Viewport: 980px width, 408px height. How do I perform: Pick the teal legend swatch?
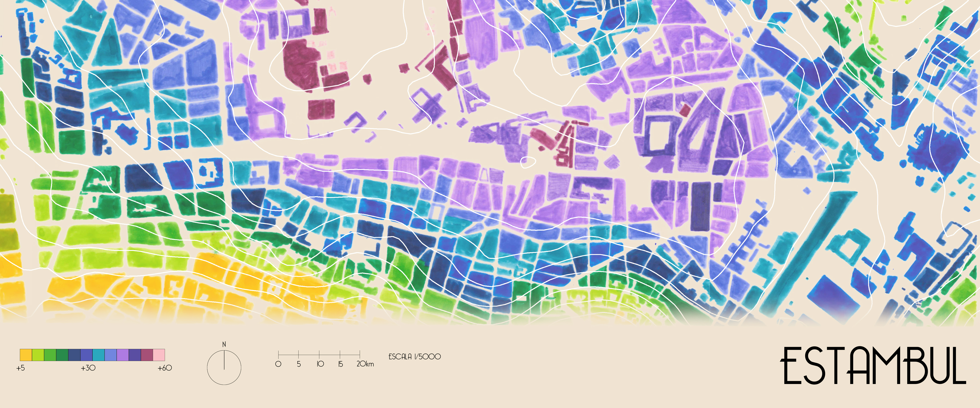coord(99,355)
